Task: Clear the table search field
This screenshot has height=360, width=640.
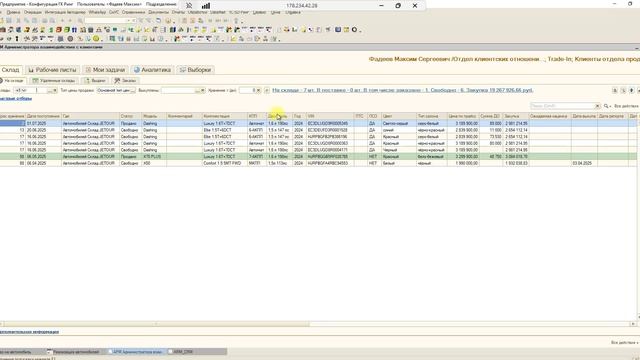Action: tap(598, 106)
